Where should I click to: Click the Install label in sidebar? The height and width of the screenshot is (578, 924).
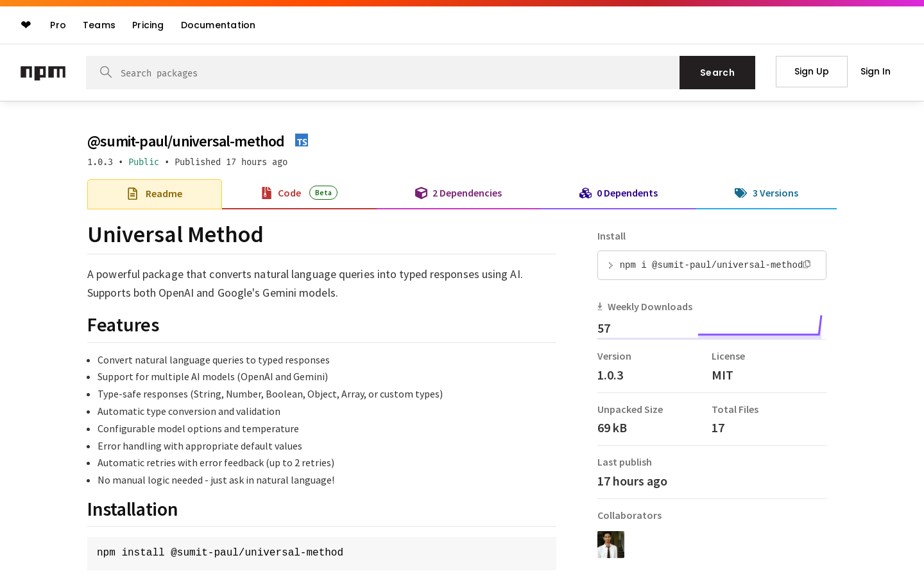(612, 236)
